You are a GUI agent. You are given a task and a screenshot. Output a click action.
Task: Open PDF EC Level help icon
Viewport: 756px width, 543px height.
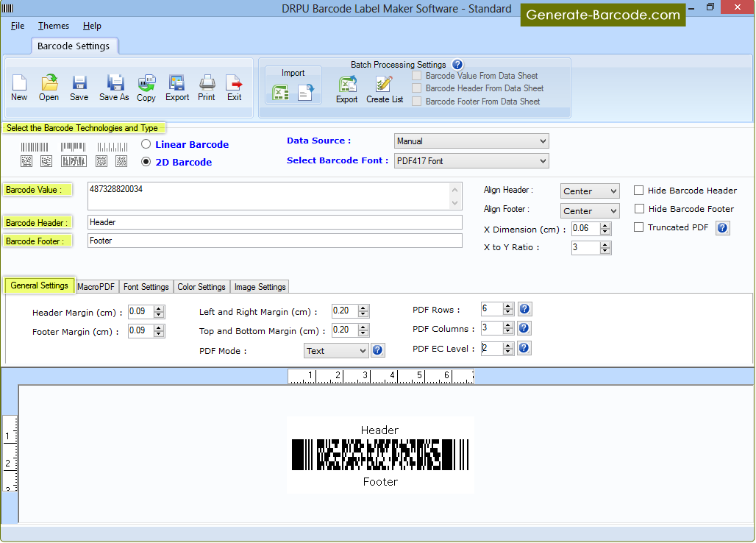click(524, 348)
